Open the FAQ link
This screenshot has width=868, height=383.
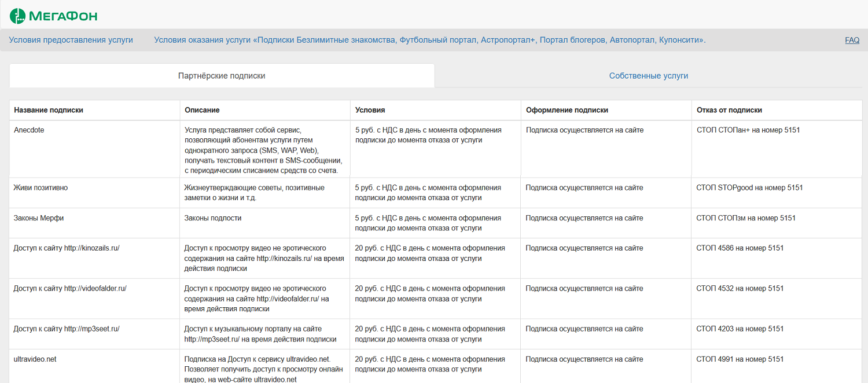click(851, 40)
